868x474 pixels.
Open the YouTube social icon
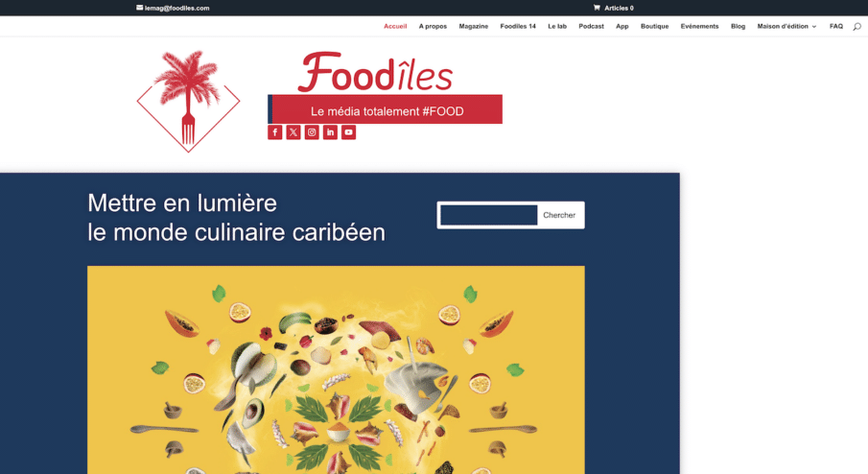coord(348,132)
